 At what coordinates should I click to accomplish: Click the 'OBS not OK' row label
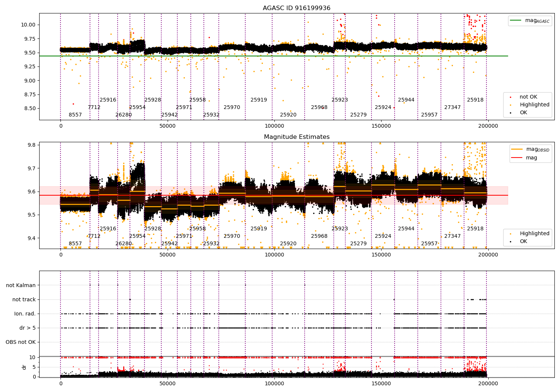tap(21, 342)
